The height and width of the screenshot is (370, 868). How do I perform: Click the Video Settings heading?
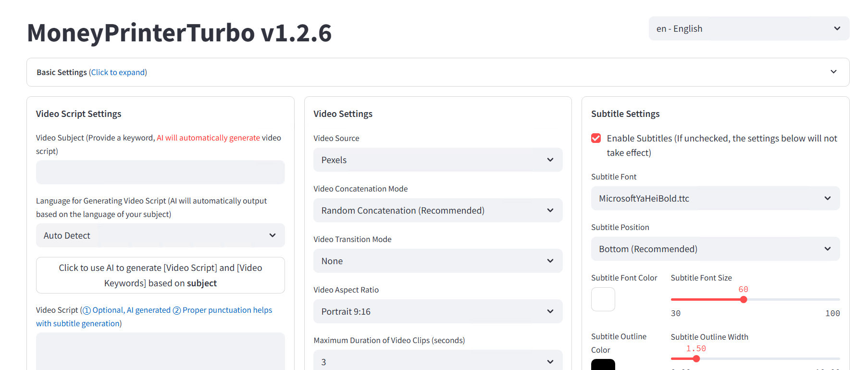click(x=343, y=114)
